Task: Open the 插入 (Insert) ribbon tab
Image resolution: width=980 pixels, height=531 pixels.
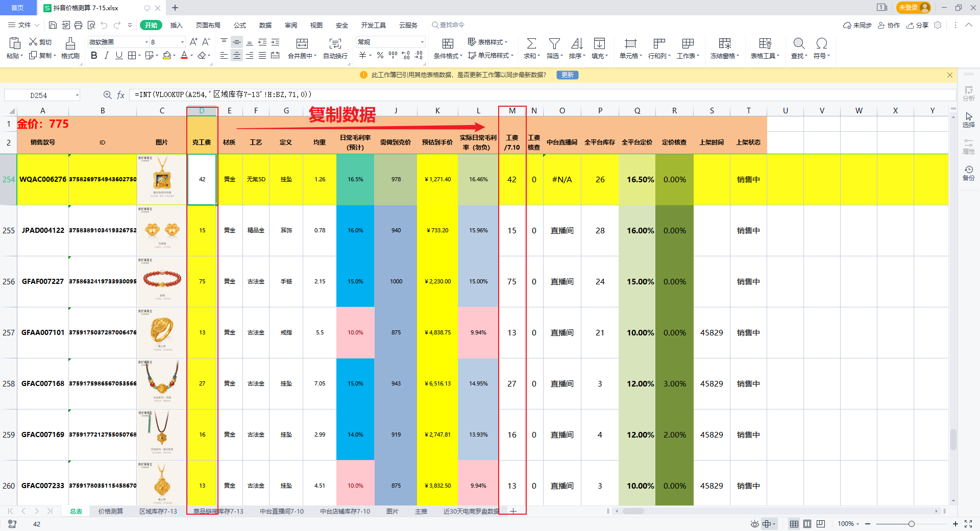Action: [x=176, y=25]
